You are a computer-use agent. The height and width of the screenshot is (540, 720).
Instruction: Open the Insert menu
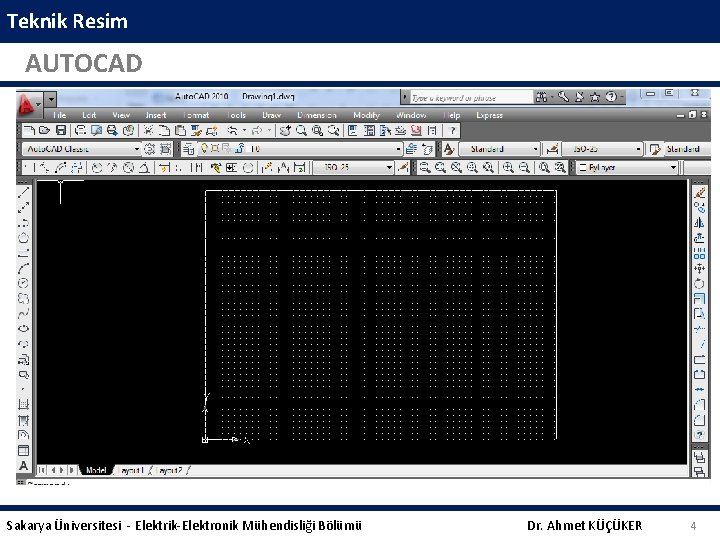[x=156, y=115]
